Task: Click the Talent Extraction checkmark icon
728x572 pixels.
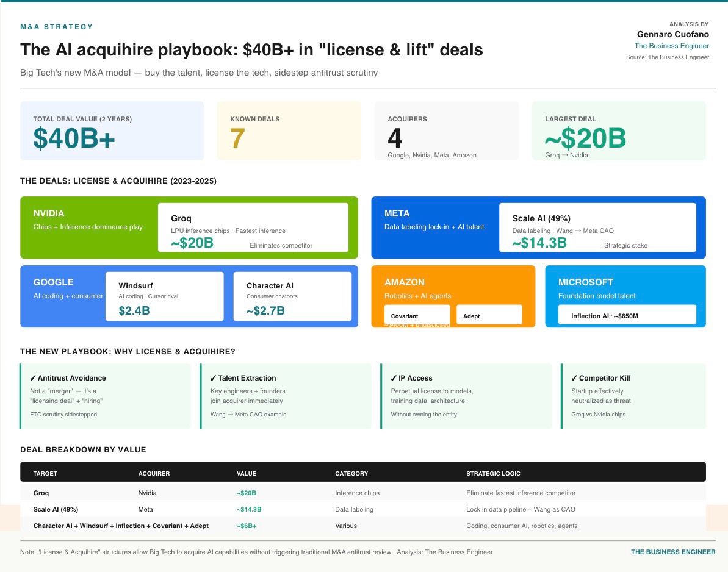Action: pyautogui.click(x=212, y=378)
